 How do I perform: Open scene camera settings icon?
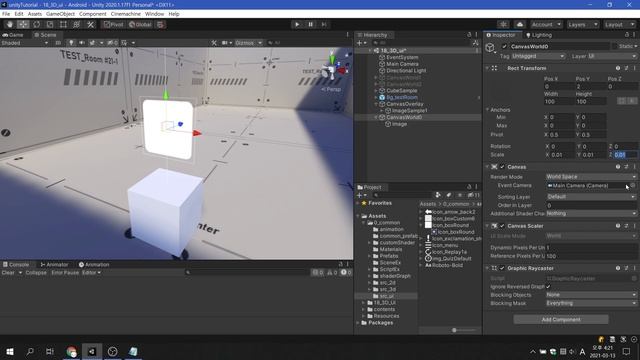point(224,42)
